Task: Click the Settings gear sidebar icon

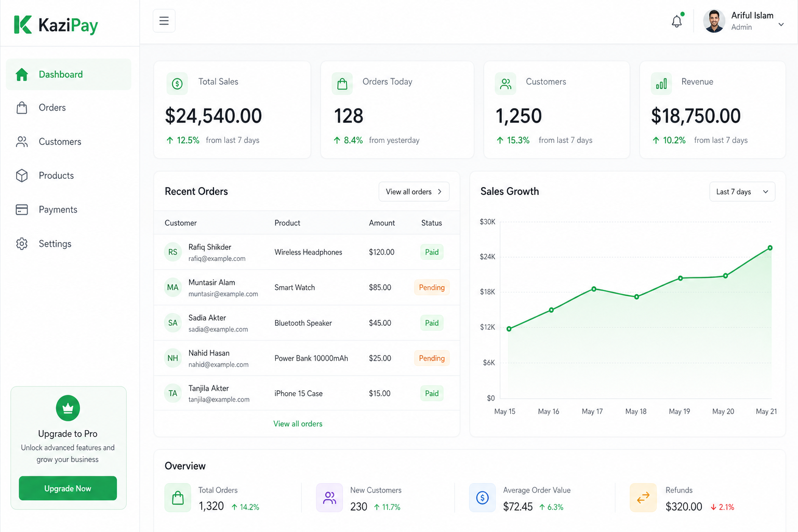Action: pos(22,244)
